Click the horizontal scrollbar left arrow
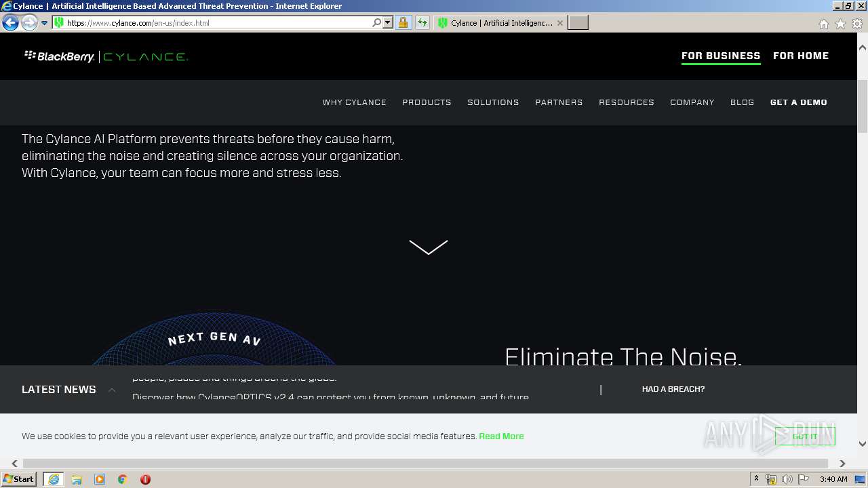The width and height of the screenshot is (868, 488). [14, 464]
